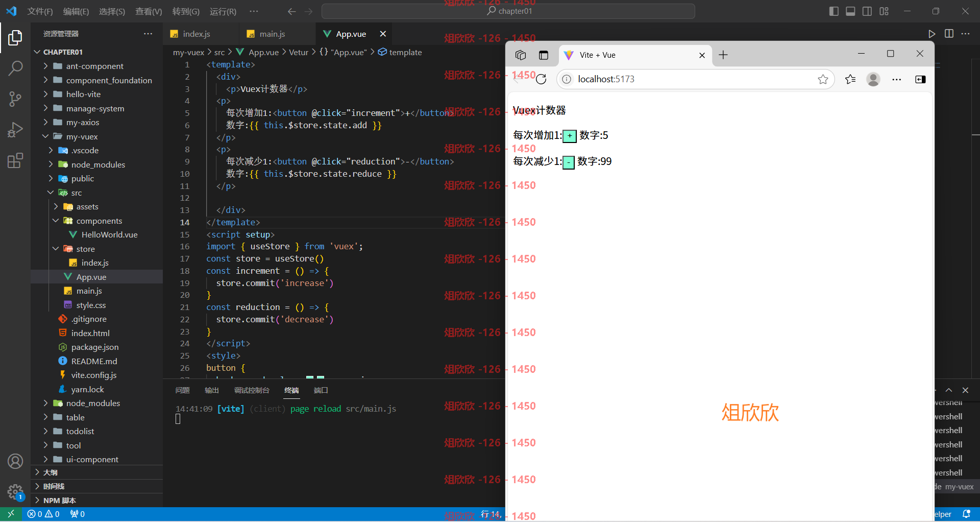Viewport: 980px width, 522px height.
Task: Open a new browser tab
Action: [723, 55]
